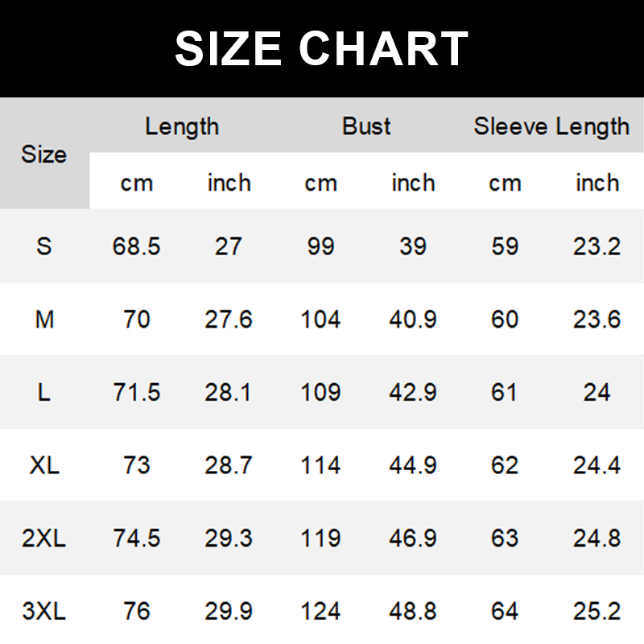
Task: Click the Sleeve Length column header
Action: [551, 126]
